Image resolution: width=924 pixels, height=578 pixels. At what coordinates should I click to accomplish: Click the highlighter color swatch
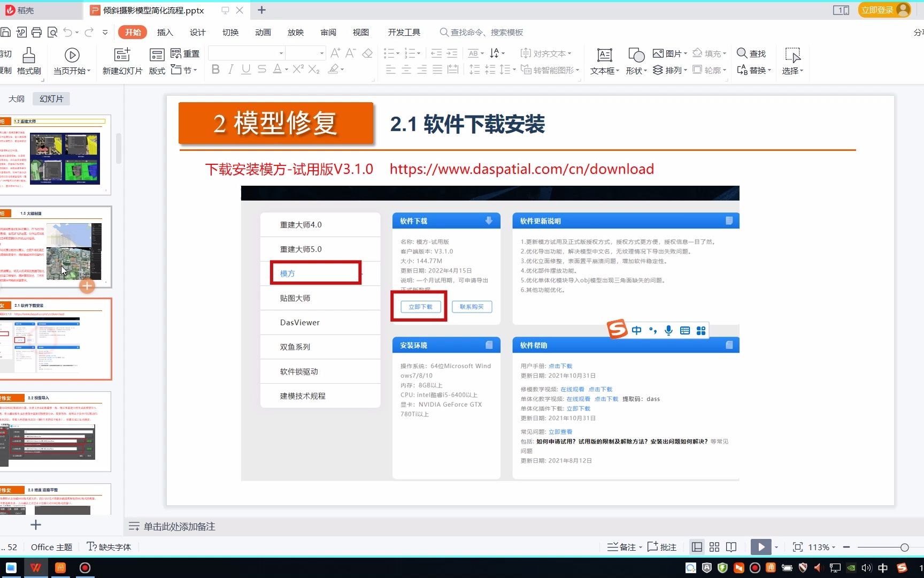(x=333, y=69)
